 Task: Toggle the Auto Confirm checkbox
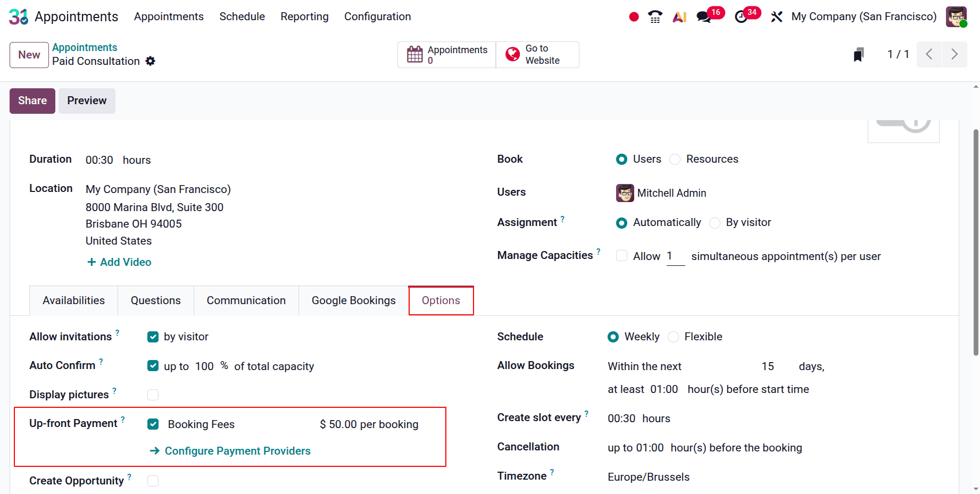pyautogui.click(x=153, y=366)
